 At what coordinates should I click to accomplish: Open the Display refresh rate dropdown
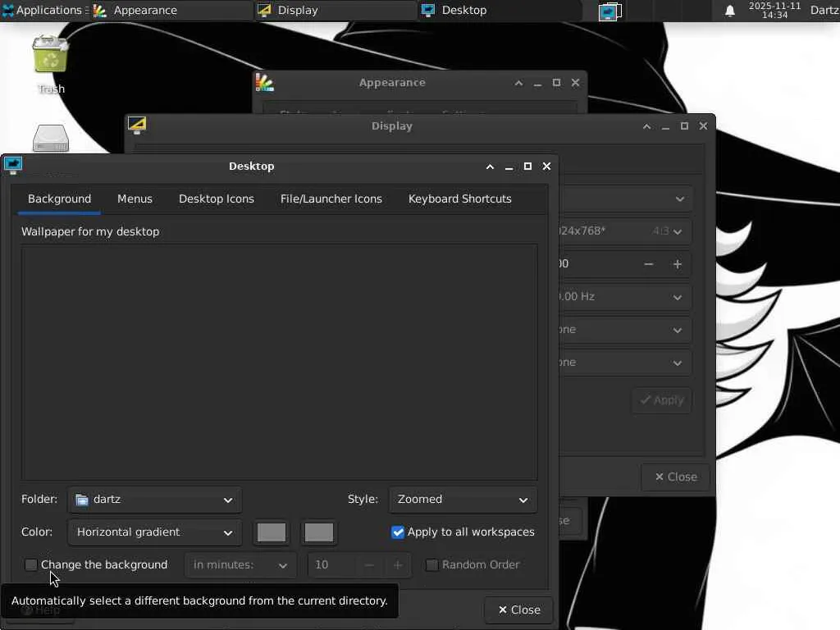[x=624, y=297]
